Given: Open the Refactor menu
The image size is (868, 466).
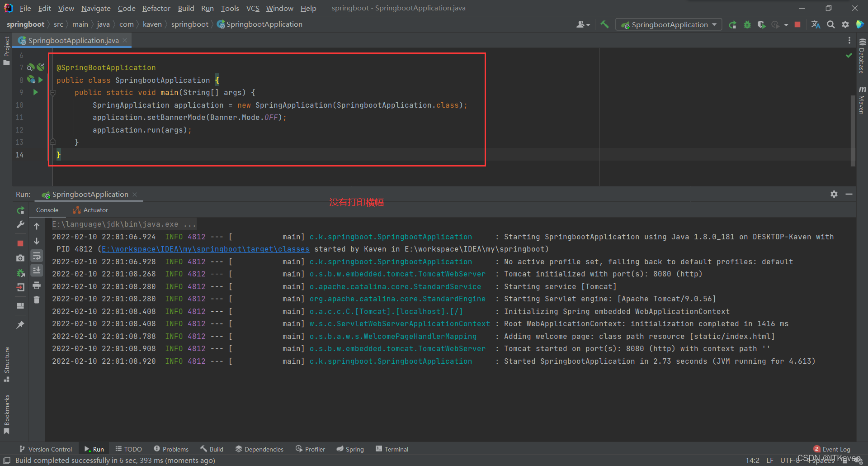Looking at the screenshot, I should tap(156, 8).
